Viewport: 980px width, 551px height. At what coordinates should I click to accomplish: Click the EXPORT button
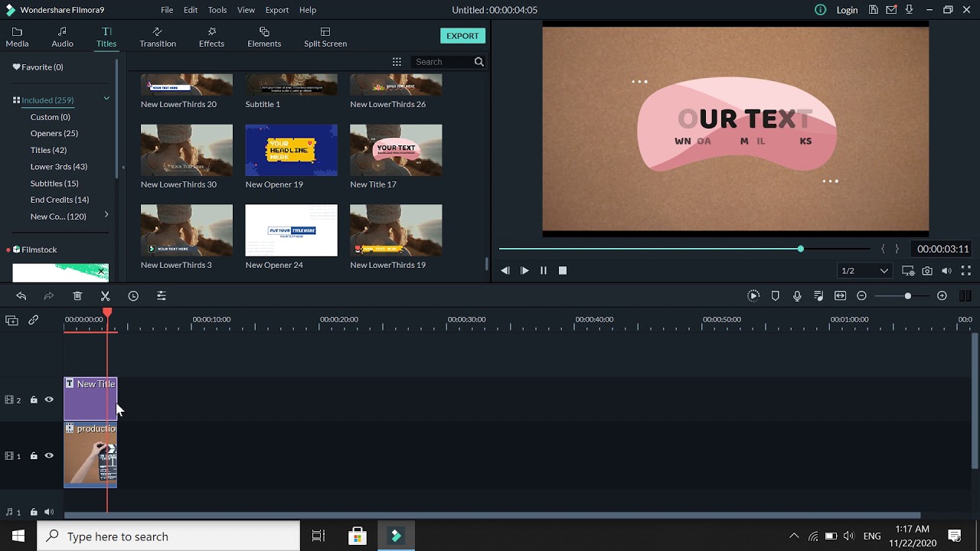(x=462, y=36)
